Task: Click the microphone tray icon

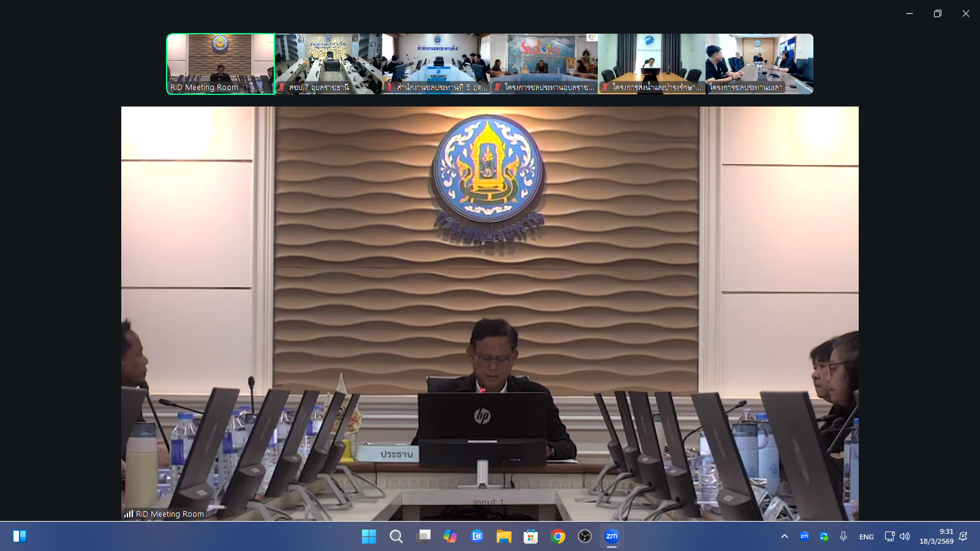Action: point(843,536)
